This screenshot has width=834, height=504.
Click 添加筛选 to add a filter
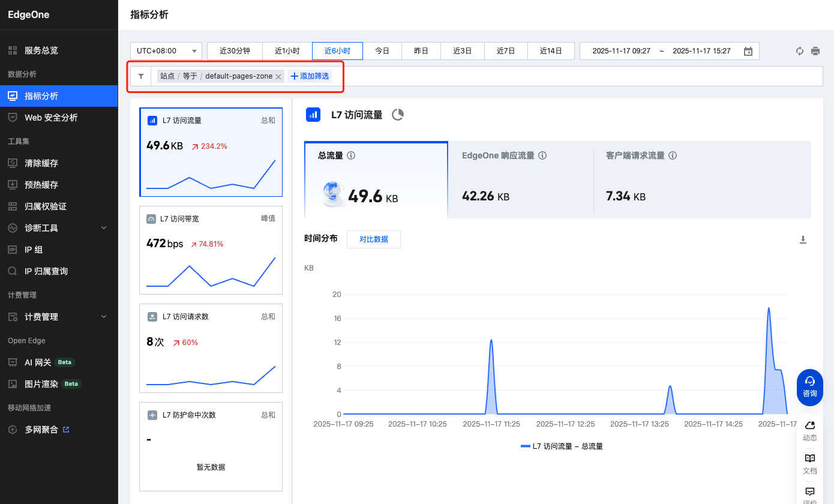pos(310,76)
